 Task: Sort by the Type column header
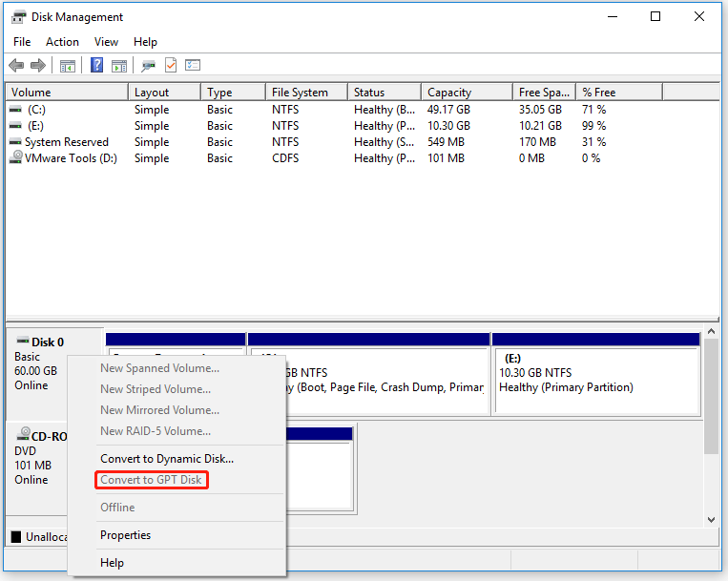(234, 92)
